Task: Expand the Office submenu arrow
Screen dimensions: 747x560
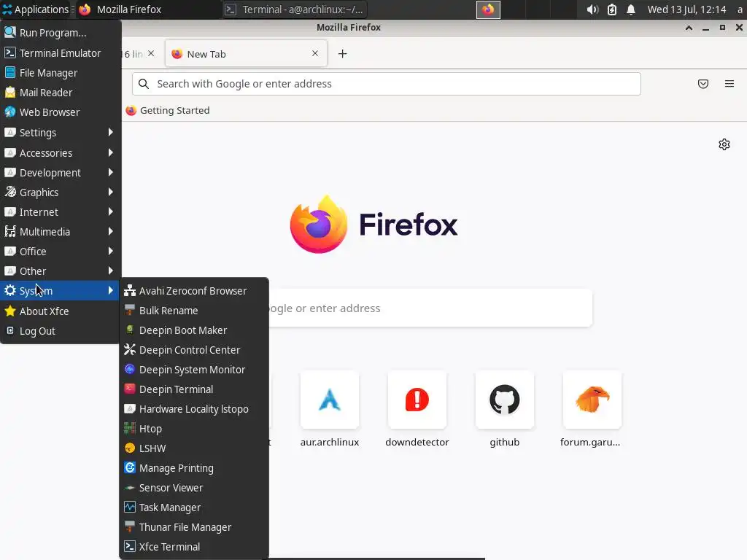Action: (111, 251)
